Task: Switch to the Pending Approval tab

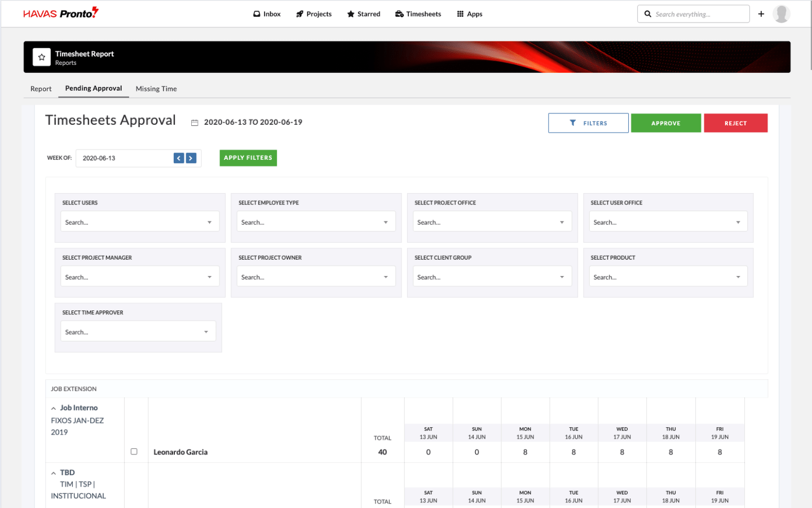Action: (x=94, y=88)
